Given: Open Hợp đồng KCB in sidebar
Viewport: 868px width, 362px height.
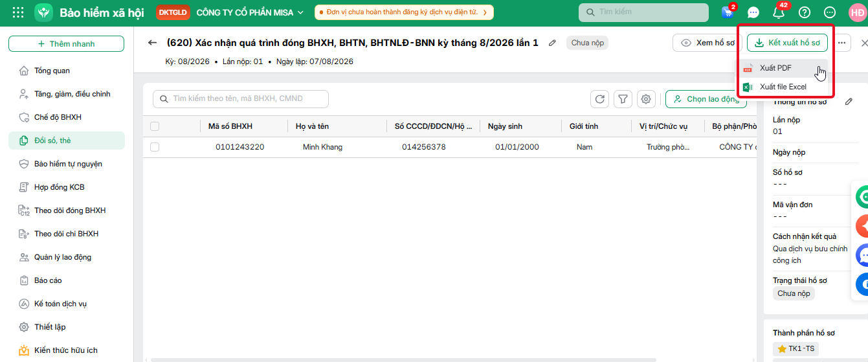Looking at the screenshot, I should click(67, 187).
